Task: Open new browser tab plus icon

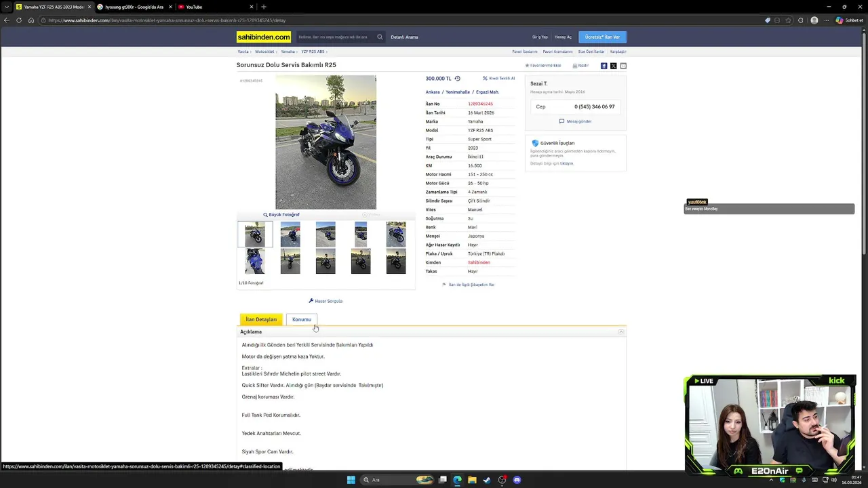Action: point(264,7)
